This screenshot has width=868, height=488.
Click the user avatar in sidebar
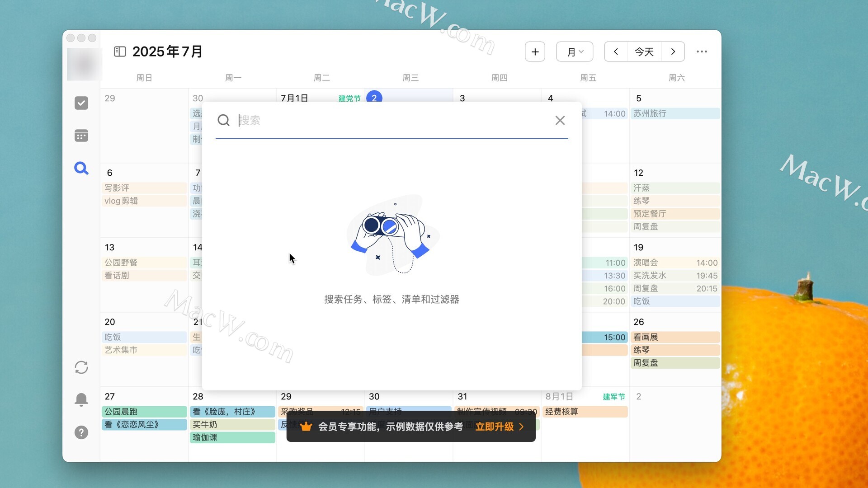pyautogui.click(x=85, y=64)
